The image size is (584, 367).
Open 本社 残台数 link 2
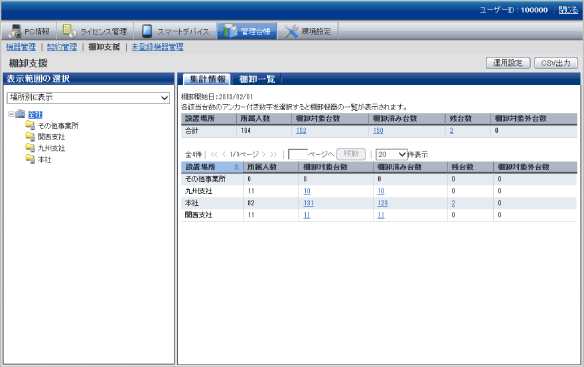coord(453,203)
